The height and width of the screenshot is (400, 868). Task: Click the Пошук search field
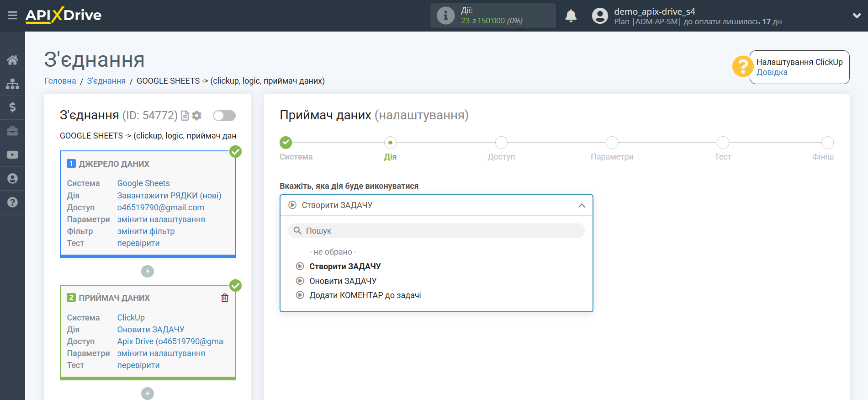436,231
